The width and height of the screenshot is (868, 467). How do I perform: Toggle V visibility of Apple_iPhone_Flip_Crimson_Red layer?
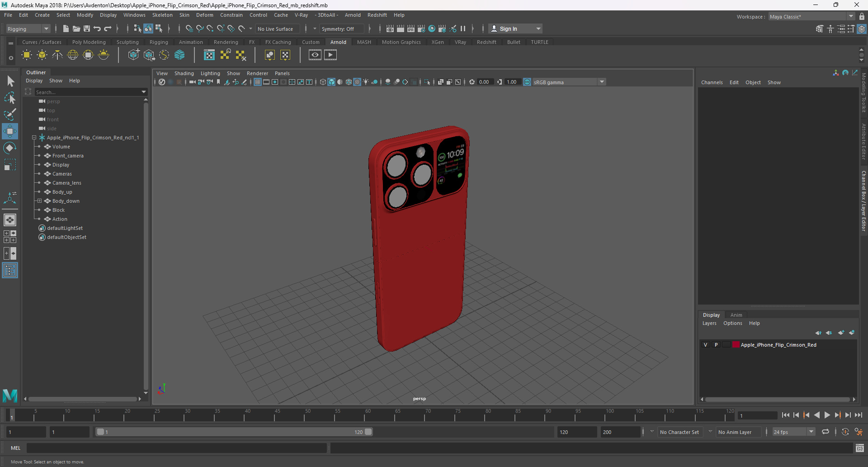pos(705,345)
